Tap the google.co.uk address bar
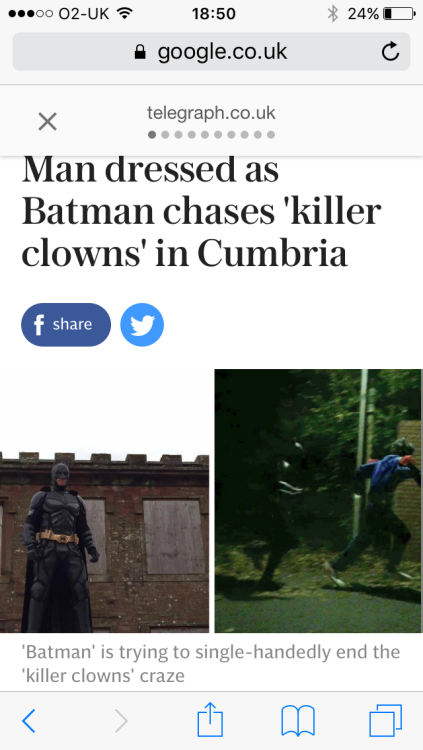423x750 pixels. pos(212,52)
